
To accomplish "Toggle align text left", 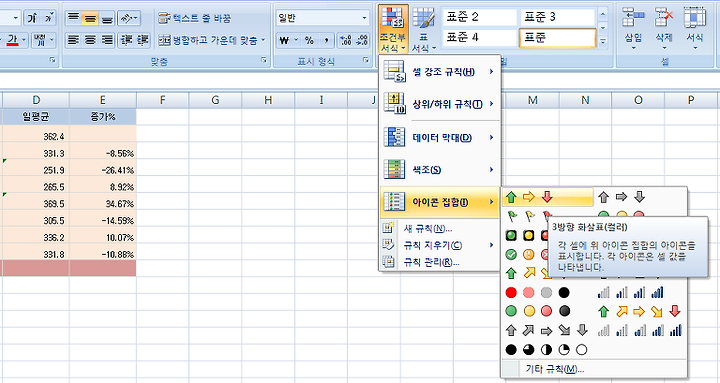I will tap(73, 40).
